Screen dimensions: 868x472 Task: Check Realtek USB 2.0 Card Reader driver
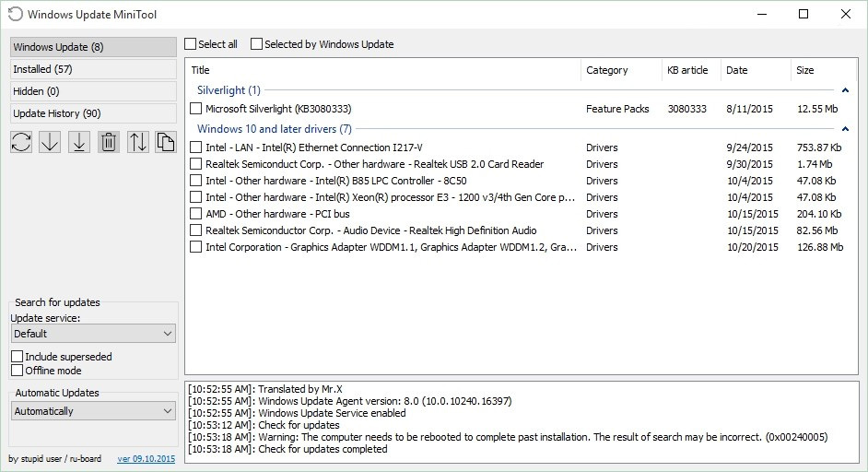195,164
